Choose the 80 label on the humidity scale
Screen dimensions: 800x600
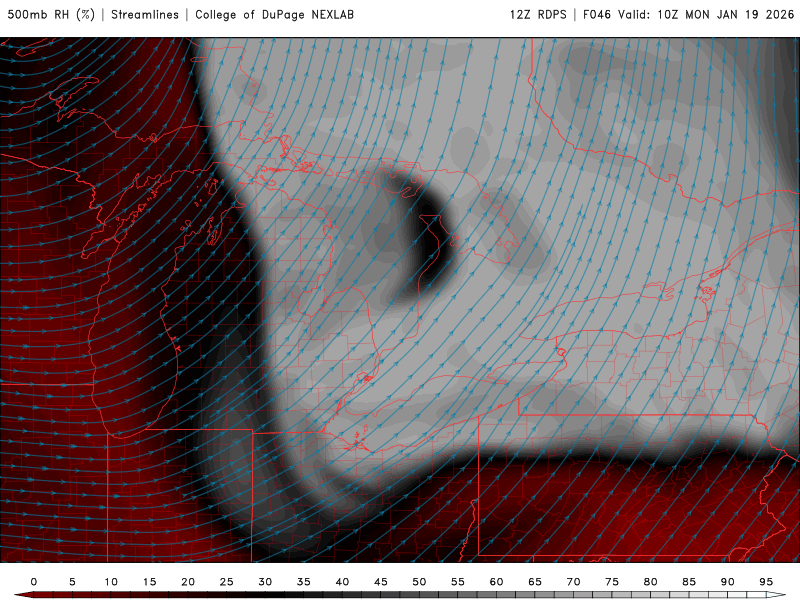651,582
